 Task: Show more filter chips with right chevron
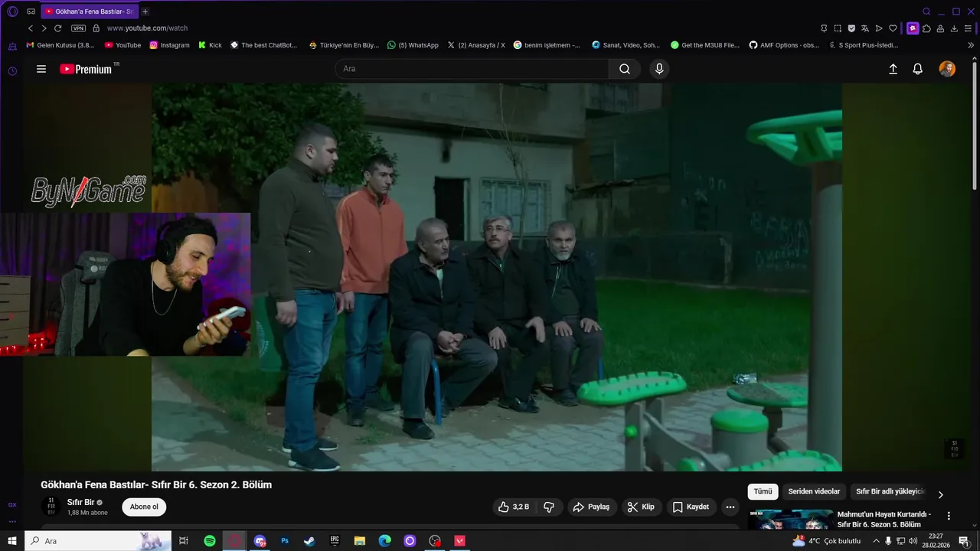click(x=940, y=494)
